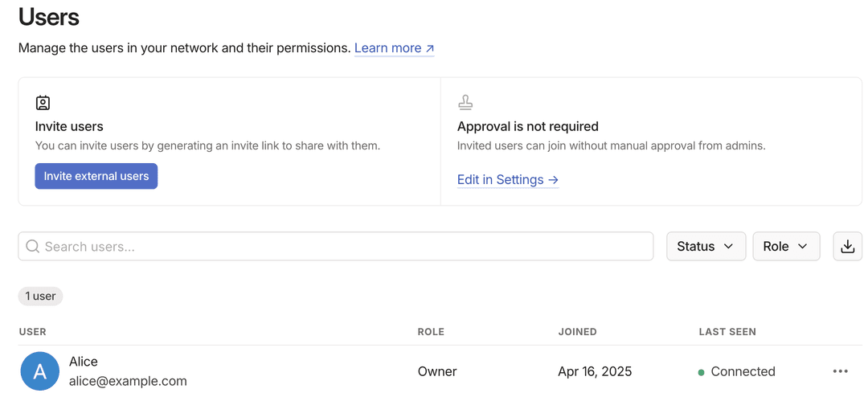Expand the Role filter dropdown
The image size is (868, 393).
click(785, 247)
